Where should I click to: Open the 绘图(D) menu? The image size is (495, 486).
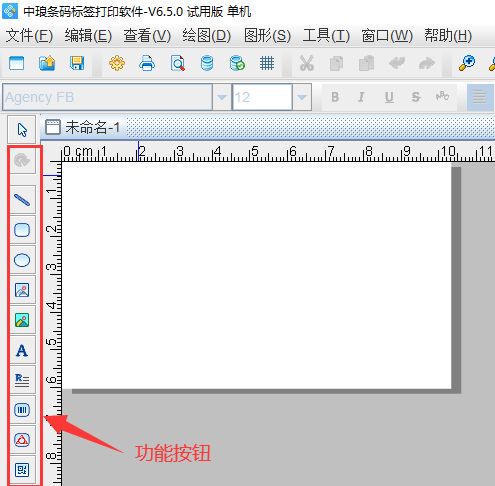point(207,36)
